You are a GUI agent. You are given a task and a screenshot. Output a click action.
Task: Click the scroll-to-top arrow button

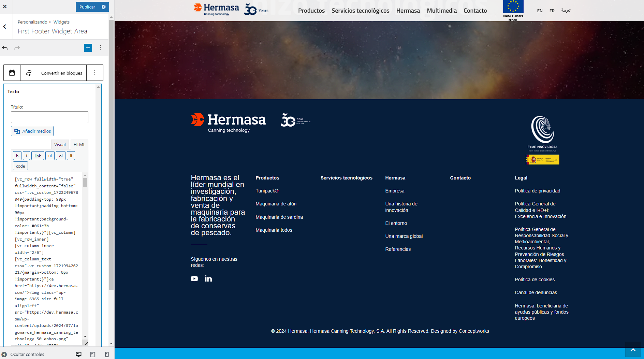pos(633,350)
